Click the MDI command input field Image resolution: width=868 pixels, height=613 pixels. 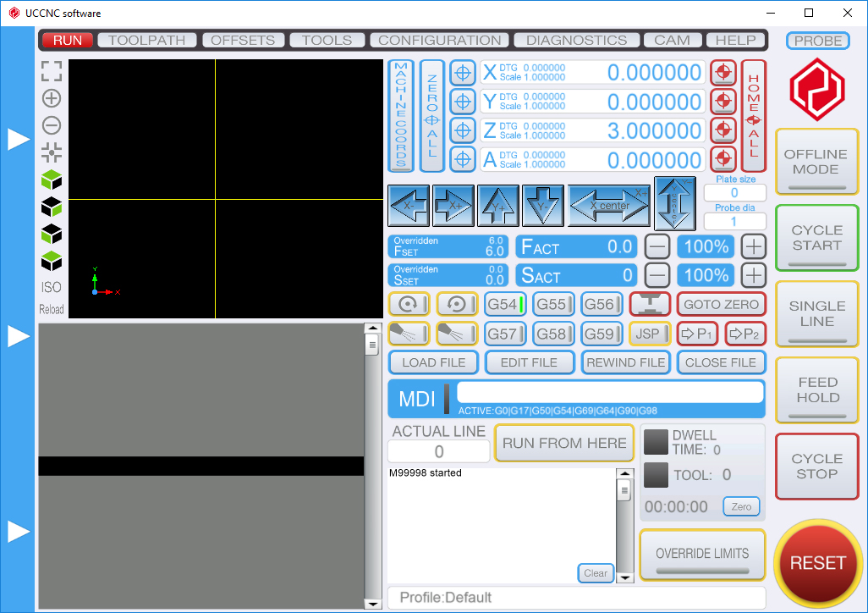pyautogui.click(x=609, y=392)
